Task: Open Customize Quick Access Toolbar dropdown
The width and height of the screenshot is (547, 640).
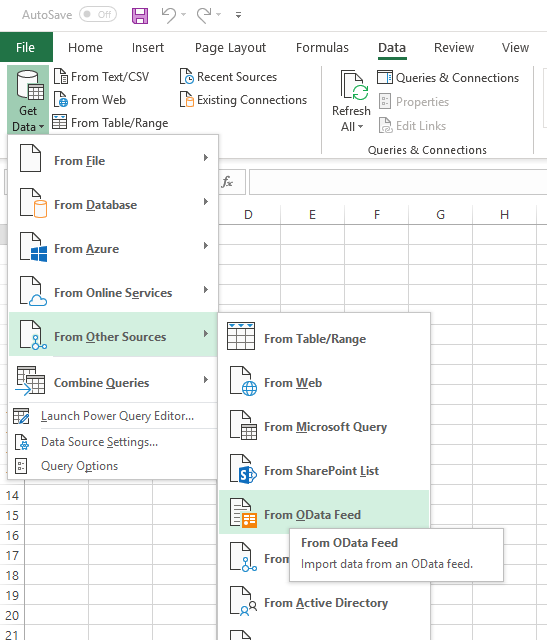Action: 238,15
